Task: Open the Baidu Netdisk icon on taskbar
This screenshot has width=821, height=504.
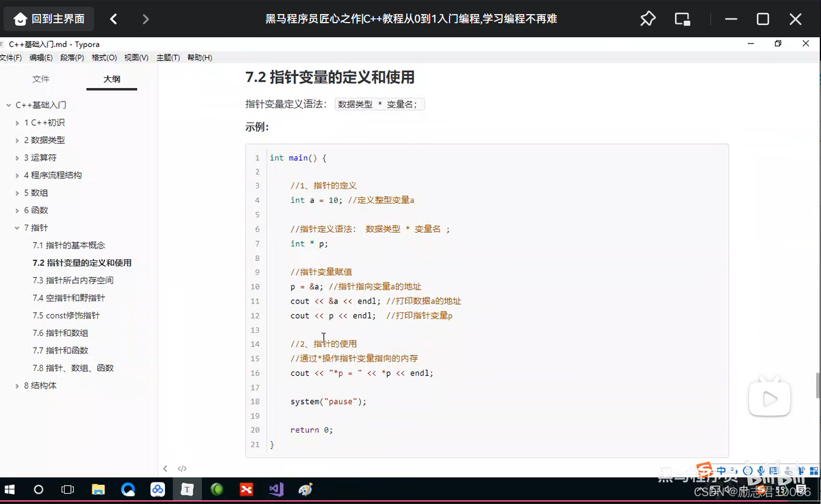Action: coord(158,489)
